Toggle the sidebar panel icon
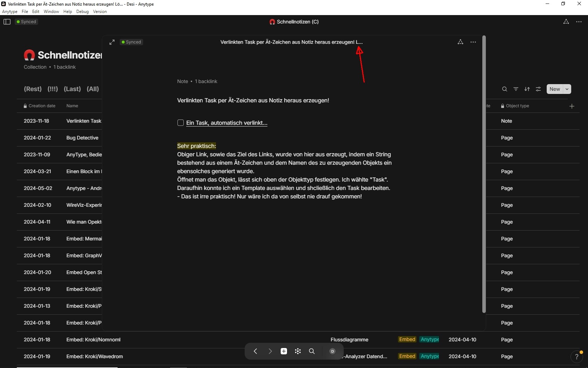588x368 pixels. pyautogui.click(x=7, y=22)
